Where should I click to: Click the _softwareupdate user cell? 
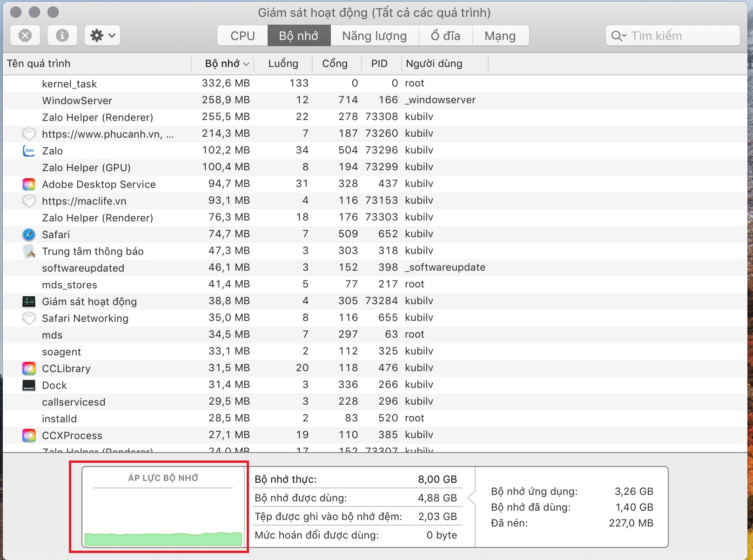point(445,267)
